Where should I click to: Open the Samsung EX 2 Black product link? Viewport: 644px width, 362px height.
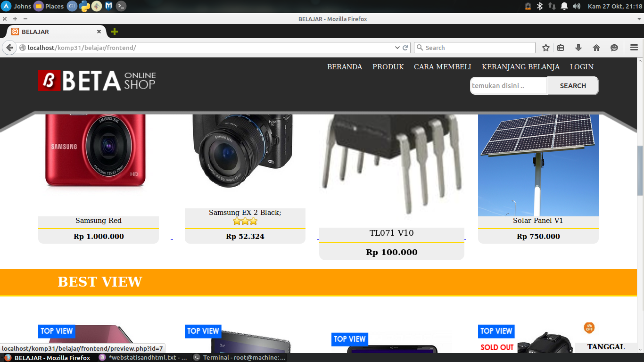pos(245,213)
